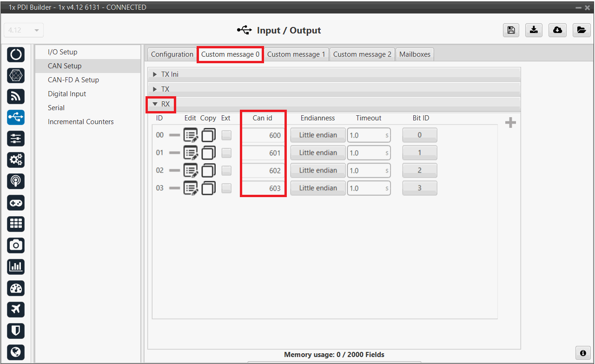Image resolution: width=595 pixels, height=364 pixels.
Task: Click the copy icon for row 02
Action: click(x=208, y=171)
